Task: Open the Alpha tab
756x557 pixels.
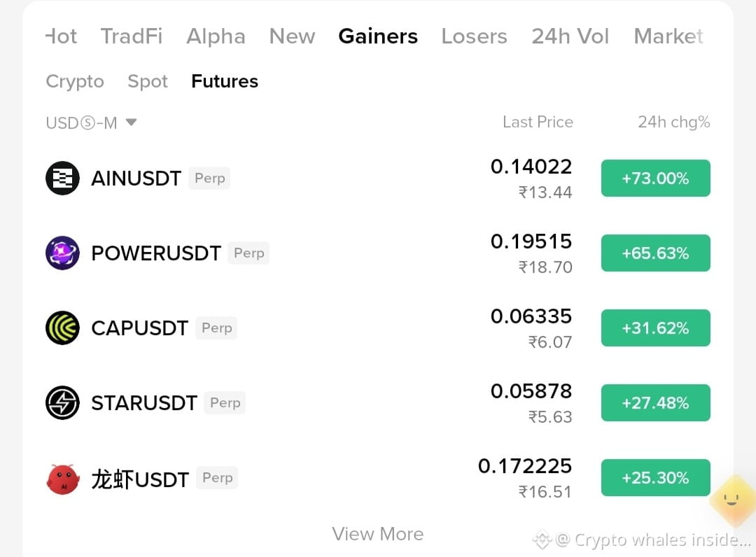Action: pyautogui.click(x=216, y=36)
